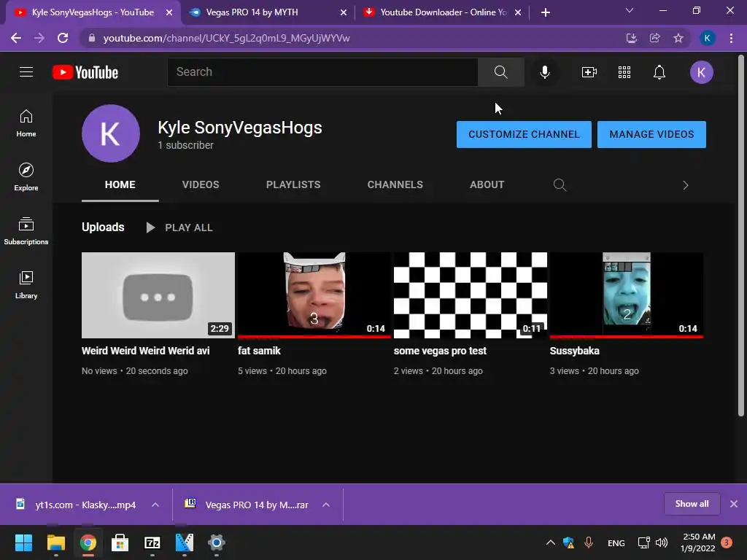Share this page via address bar icon
Viewport: 747px width, 560px height.
click(x=654, y=38)
